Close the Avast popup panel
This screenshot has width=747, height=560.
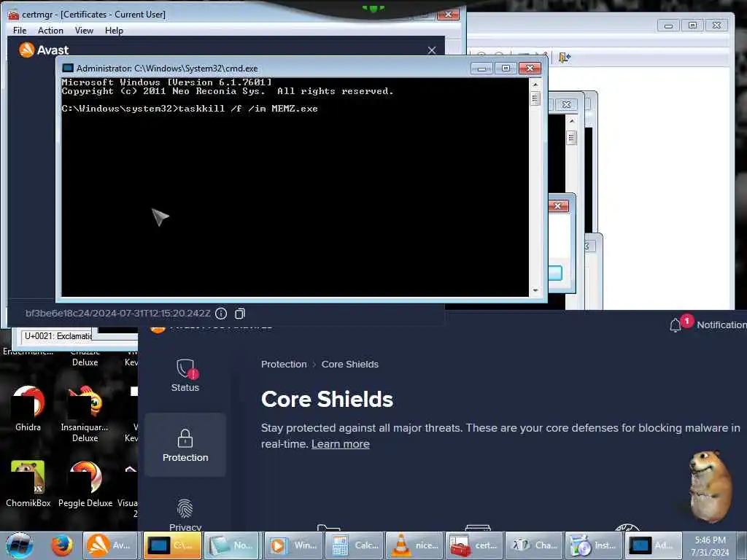[432, 50]
